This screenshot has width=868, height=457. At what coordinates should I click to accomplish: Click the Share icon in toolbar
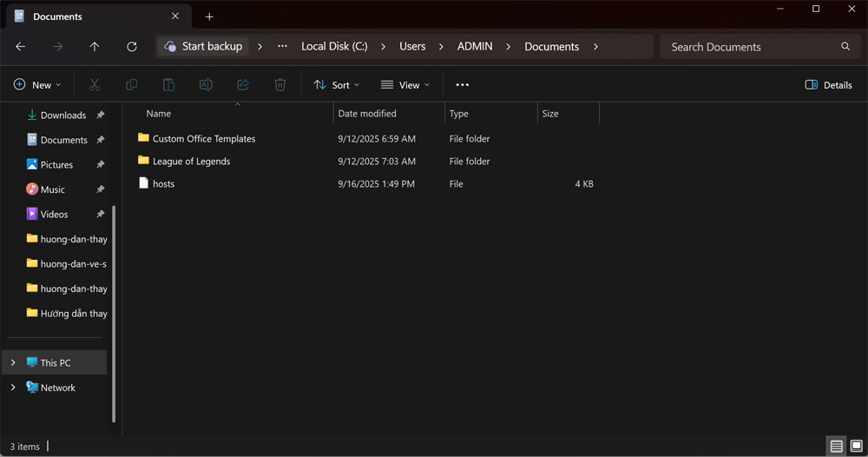243,84
